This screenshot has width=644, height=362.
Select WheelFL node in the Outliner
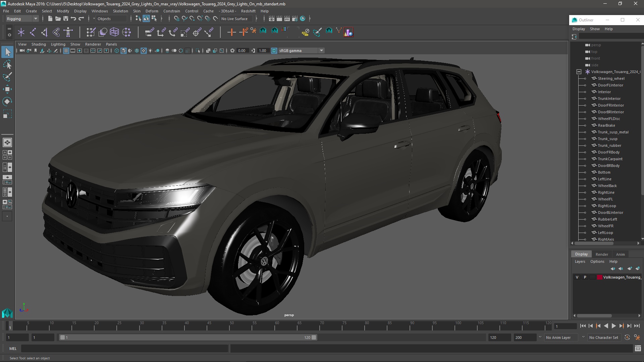click(605, 199)
